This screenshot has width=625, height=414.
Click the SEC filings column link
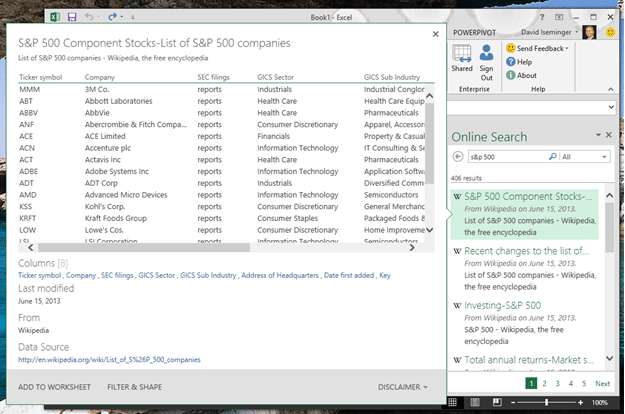point(117,275)
